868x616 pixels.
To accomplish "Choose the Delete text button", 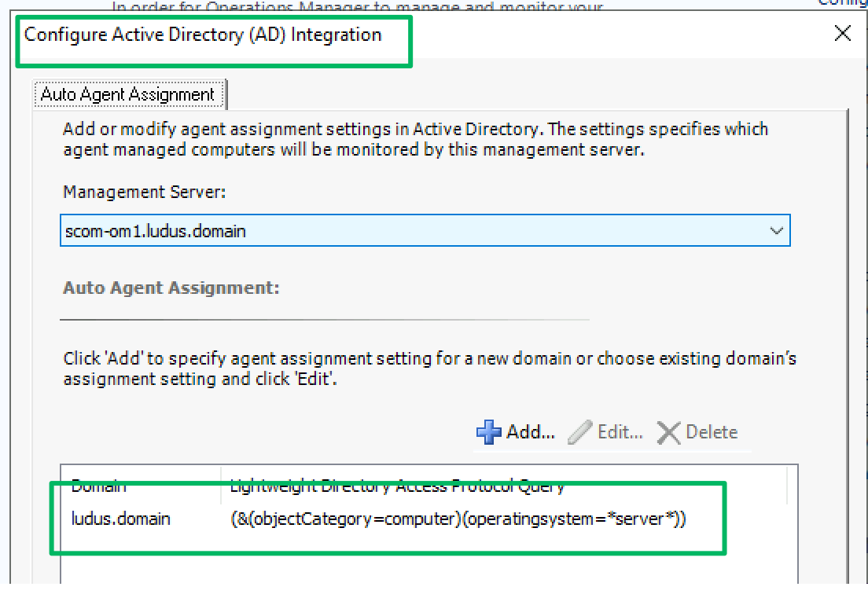I will pos(712,432).
